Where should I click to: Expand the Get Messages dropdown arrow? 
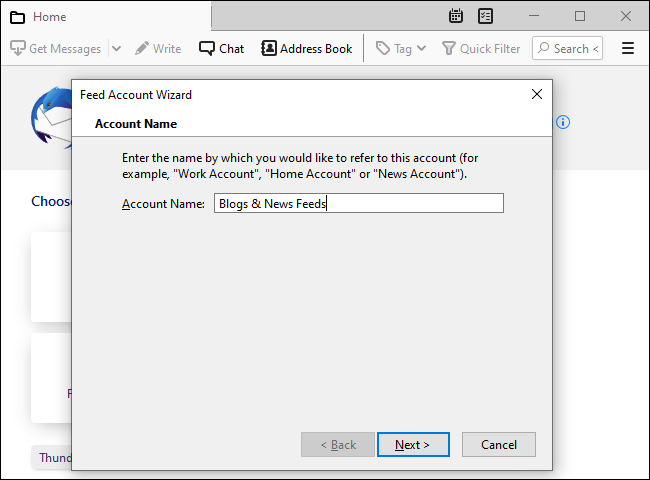coord(116,48)
